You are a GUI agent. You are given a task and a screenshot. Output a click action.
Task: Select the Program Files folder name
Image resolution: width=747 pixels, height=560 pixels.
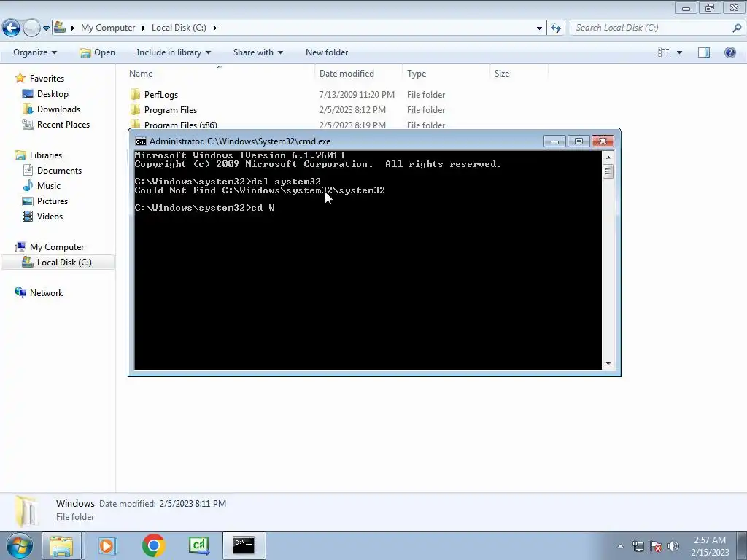[x=171, y=110]
